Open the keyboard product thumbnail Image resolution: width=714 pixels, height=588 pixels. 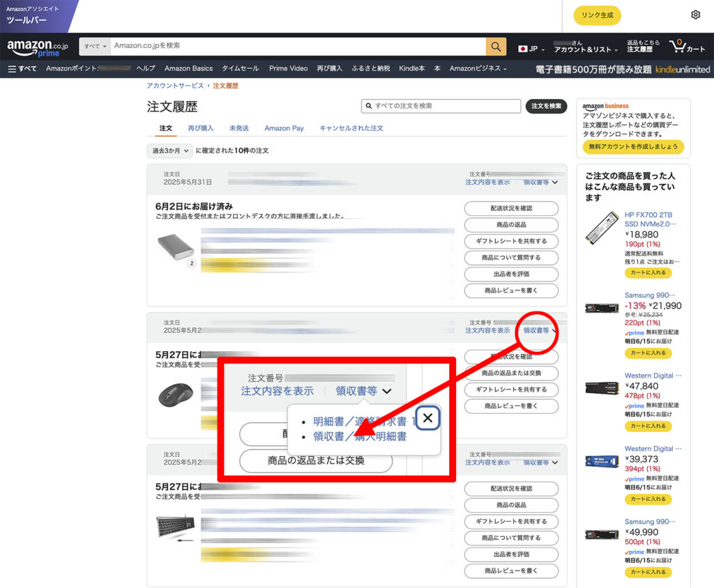coord(176,527)
